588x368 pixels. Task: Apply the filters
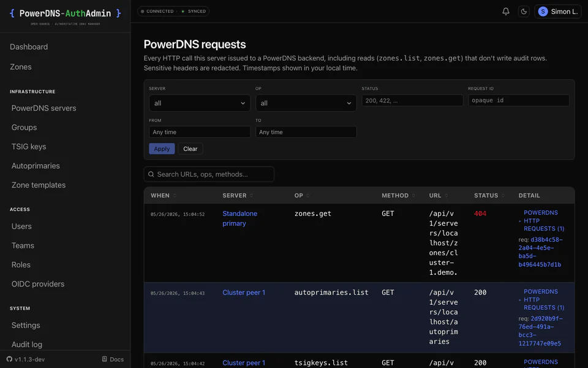(162, 148)
